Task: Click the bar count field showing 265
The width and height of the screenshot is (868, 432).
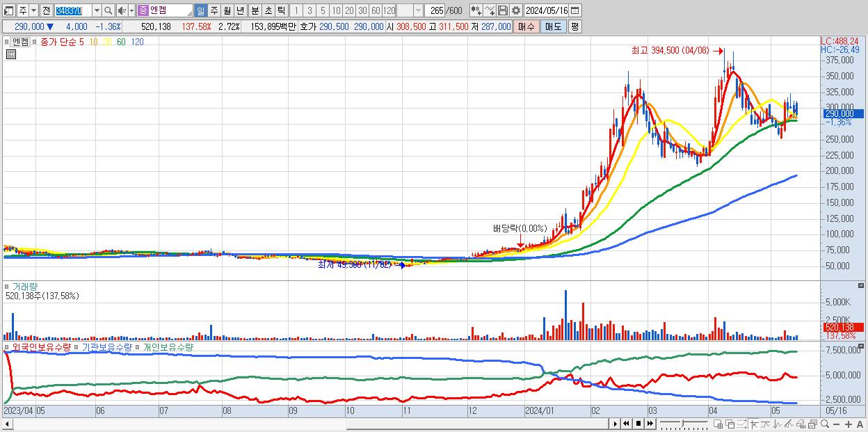Action: [x=436, y=10]
